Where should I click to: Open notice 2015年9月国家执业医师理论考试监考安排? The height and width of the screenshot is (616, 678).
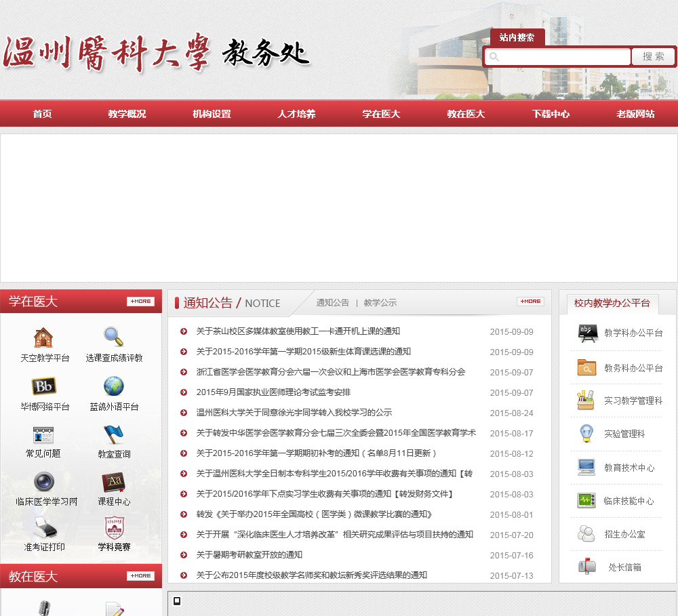click(273, 392)
